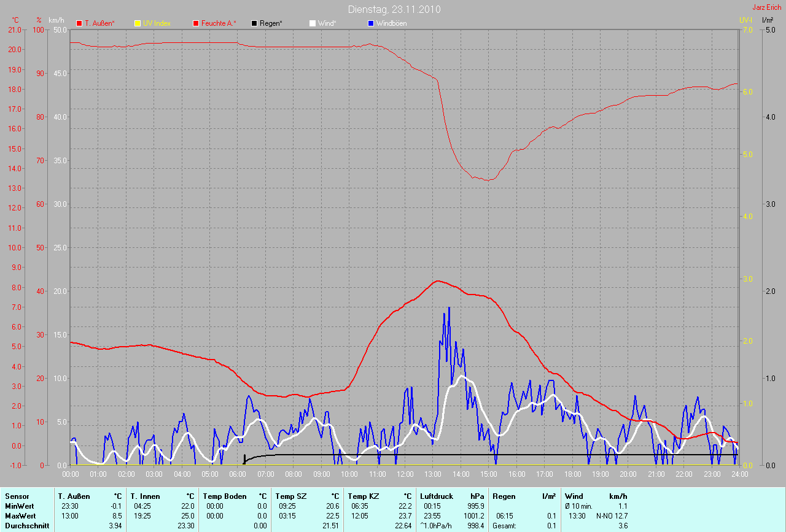This screenshot has height=532, width=786.
Task: Click the UV-I axis unit label
Action: point(745,20)
